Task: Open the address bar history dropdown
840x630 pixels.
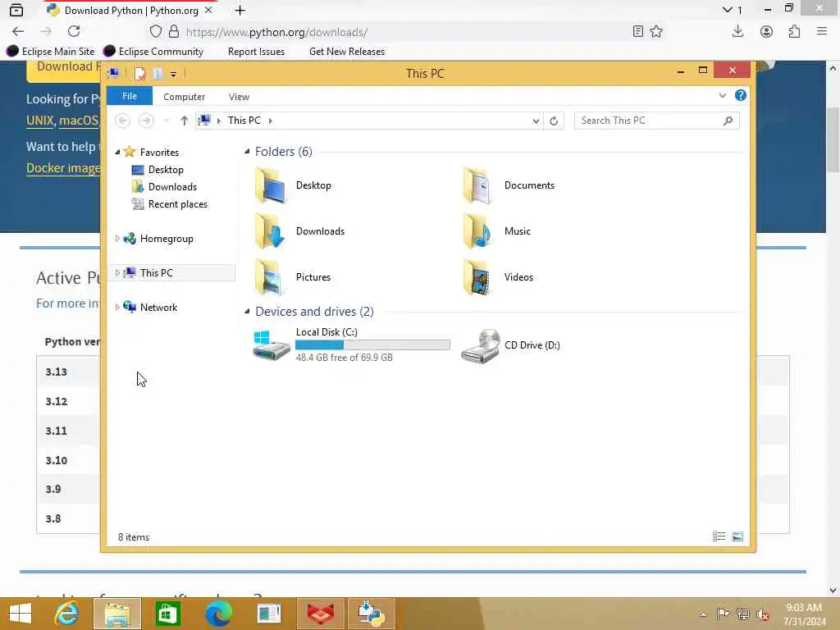Action: (536, 121)
